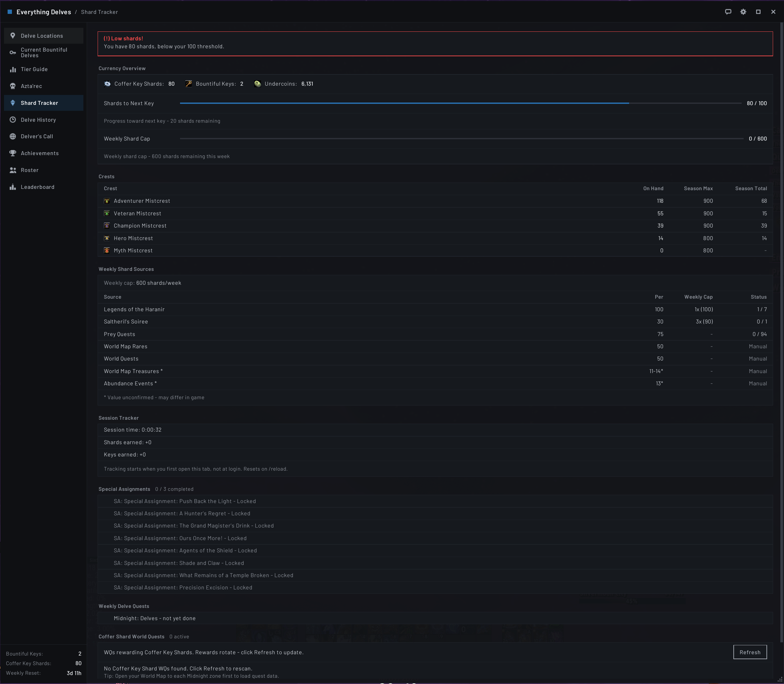Click the Delver's Call globe icon
Screen dimensions: 784x684
(13, 137)
